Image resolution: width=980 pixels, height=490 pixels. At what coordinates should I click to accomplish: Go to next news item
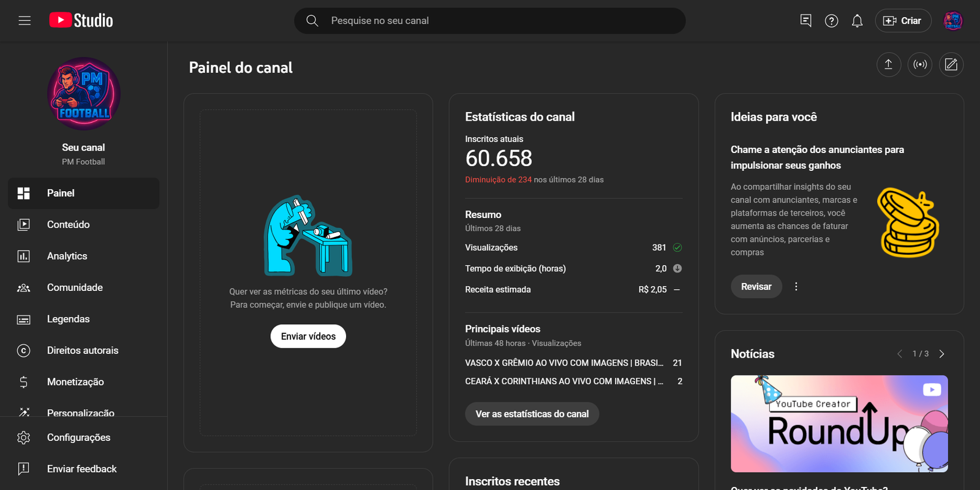(x=942, y=354)
